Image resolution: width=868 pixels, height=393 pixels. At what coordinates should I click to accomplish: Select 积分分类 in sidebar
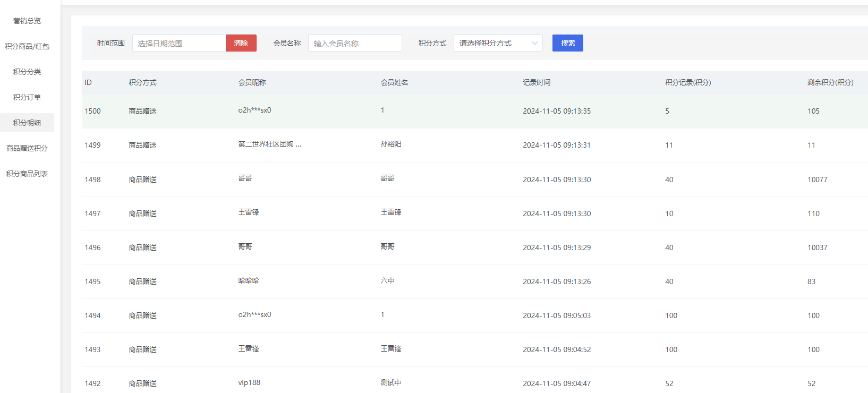[27, 72]
